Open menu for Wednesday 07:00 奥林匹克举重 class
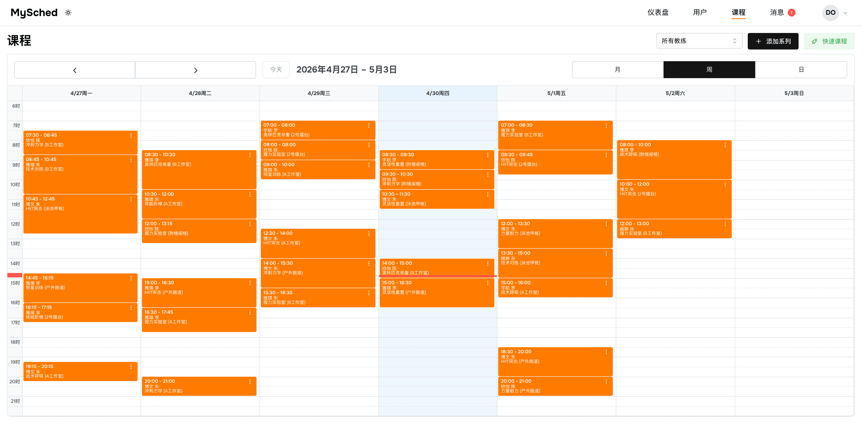Screen dimensions: 868x434 click(x=369, y=126)
